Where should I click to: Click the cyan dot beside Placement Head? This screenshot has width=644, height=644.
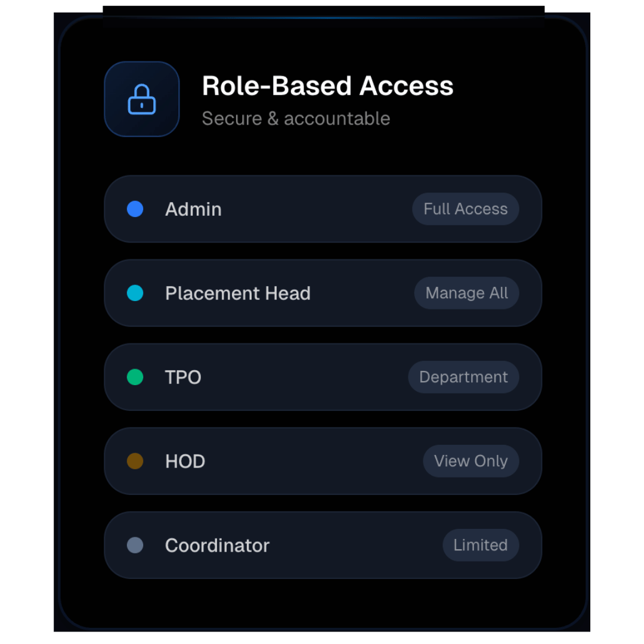click(135, 293)
